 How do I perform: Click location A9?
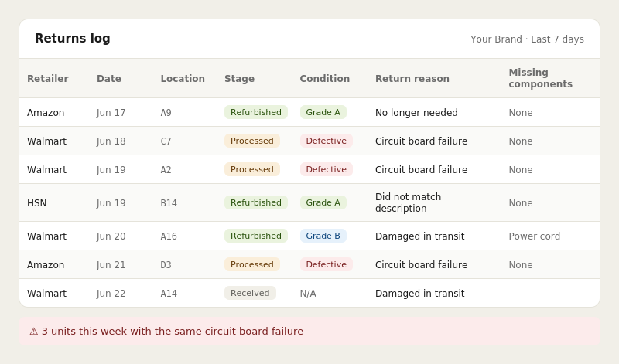(x=166, y=112)
